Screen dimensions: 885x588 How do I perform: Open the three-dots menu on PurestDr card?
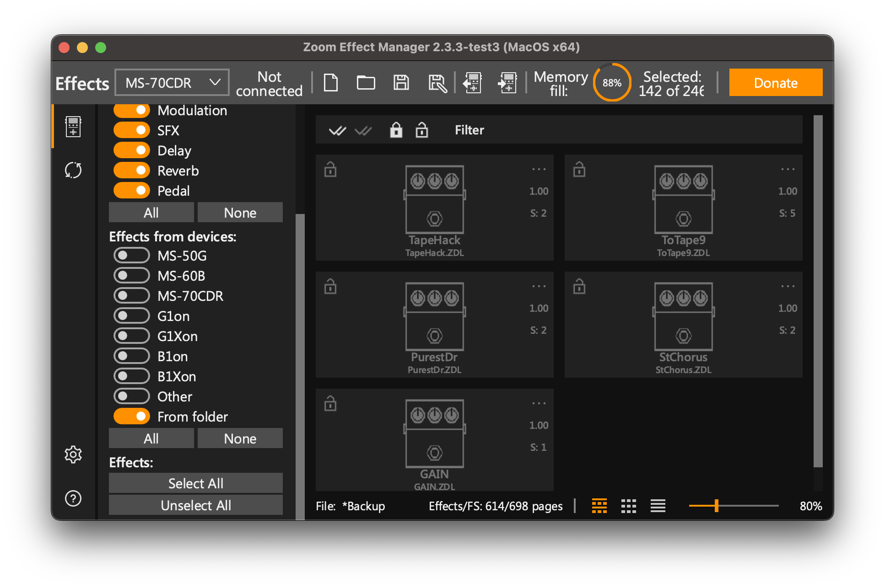click(539, 286)
